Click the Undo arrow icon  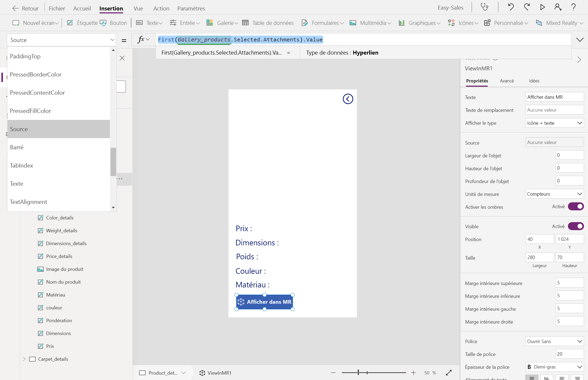pos(511,7)
